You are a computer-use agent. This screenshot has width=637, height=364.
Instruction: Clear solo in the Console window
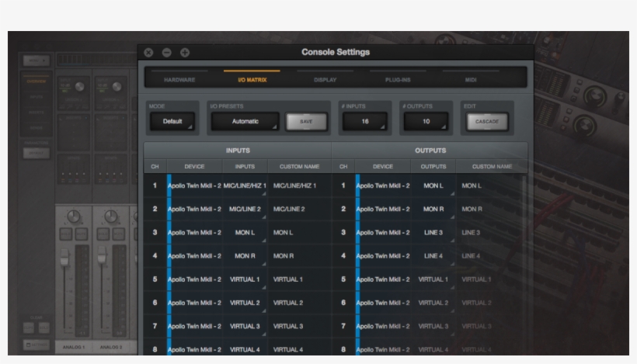click(x=44, y=327)
